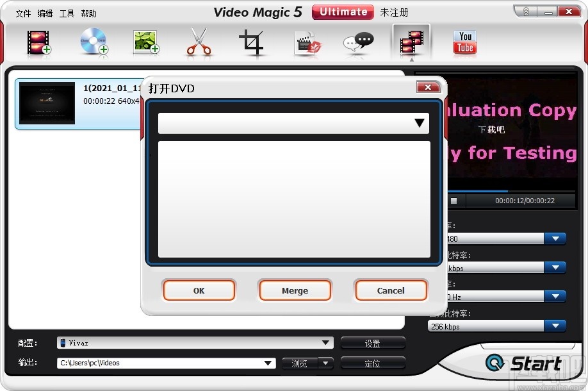This screenshot has height=391, width=588.
Task: Expand the 256 kbps audio bitrate dropdown
Action: tap(556, 326)
